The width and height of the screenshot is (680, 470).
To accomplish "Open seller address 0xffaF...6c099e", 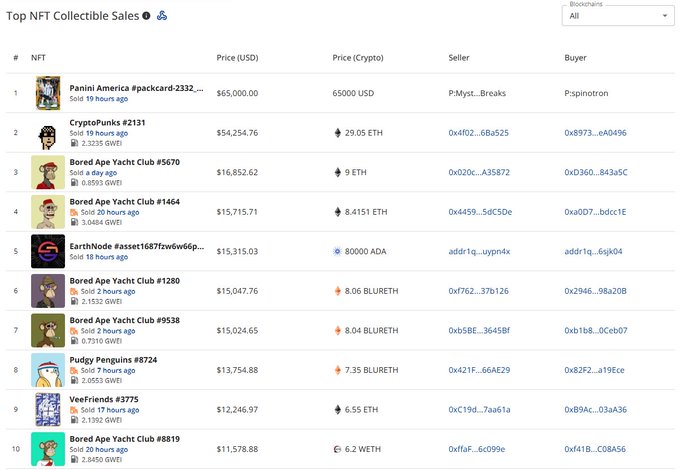I will point(477,449).
